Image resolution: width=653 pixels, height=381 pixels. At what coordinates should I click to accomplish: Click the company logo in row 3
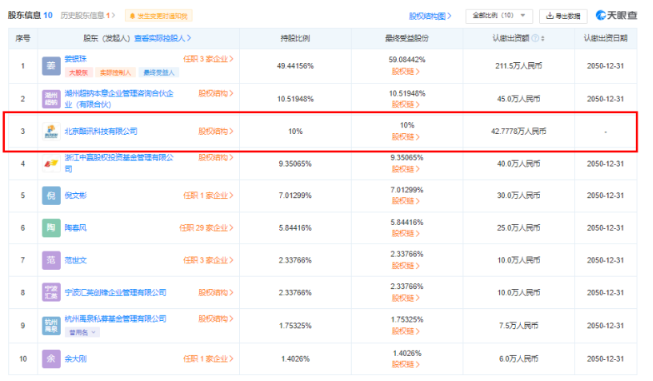tap(51, 132)
